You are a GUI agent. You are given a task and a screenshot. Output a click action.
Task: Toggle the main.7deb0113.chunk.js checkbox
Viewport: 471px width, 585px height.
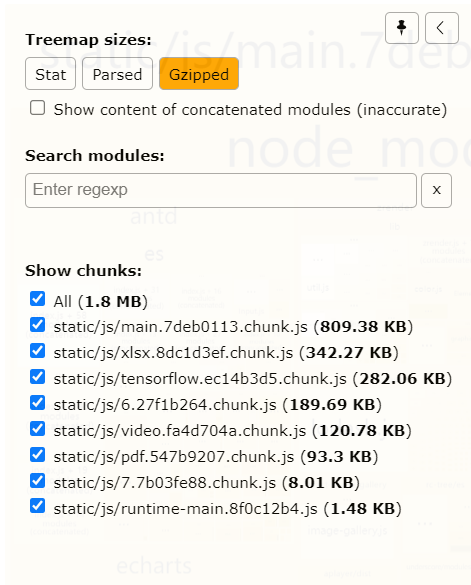click(38, 325)
